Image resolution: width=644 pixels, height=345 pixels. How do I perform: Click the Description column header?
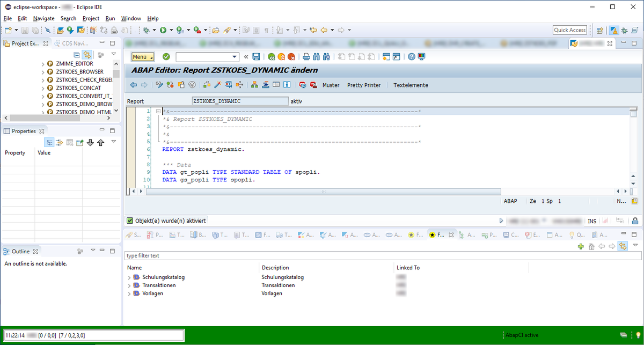coord(275,267)
